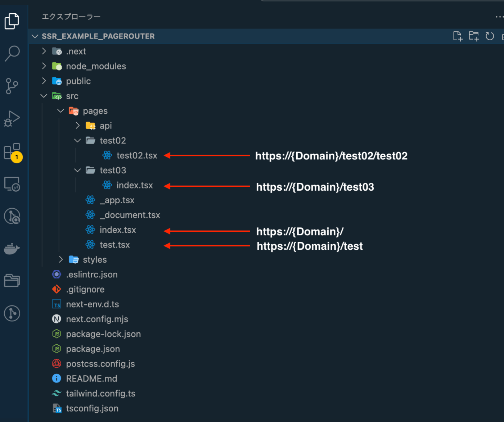504x422 pixels.
Task: Select the Docker extension icon
Action: [12, 249]
